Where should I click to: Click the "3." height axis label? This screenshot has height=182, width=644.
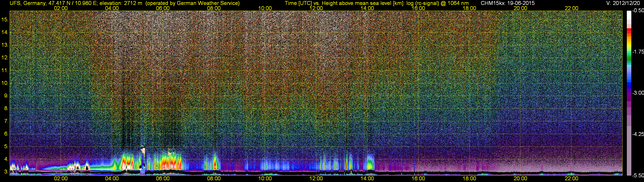[6, 172]
